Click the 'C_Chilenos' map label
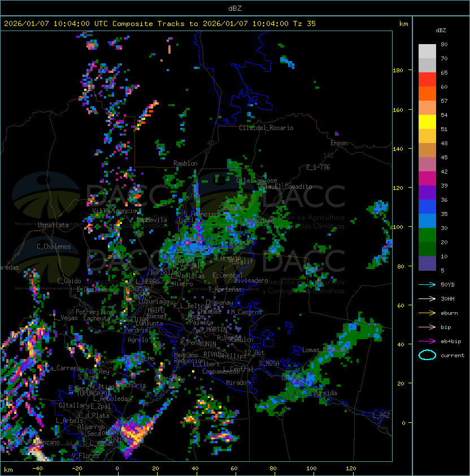 click(x=54, y=246)
